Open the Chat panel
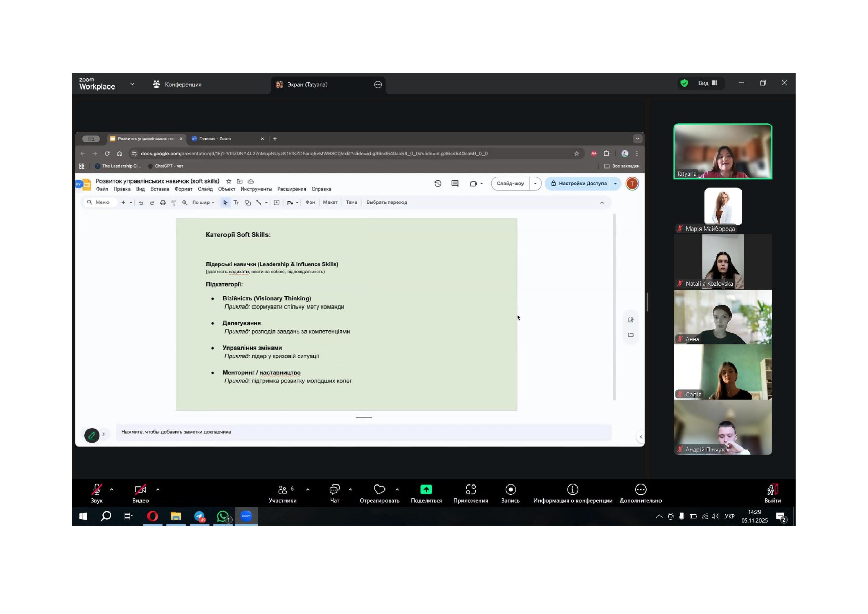 point(334,493)
